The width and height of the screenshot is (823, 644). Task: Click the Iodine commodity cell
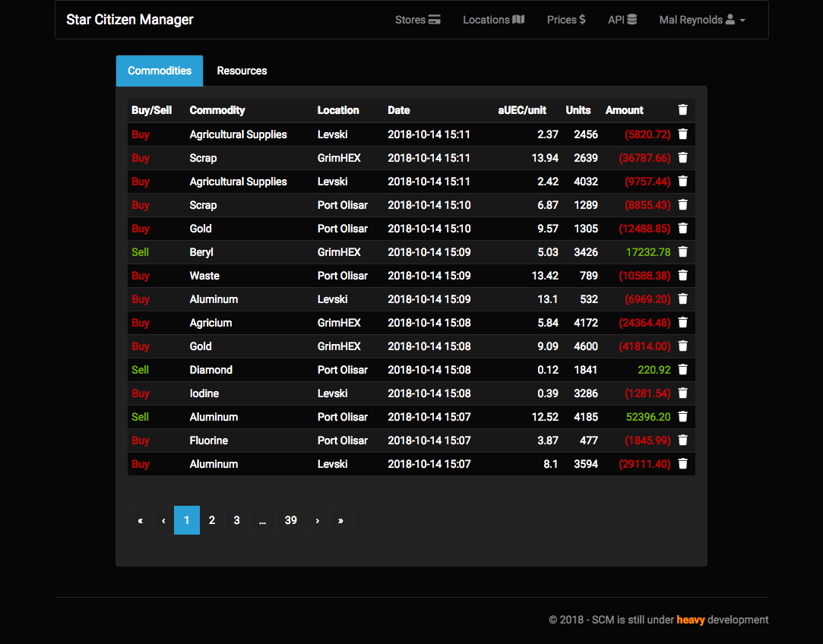coord(204,393)
